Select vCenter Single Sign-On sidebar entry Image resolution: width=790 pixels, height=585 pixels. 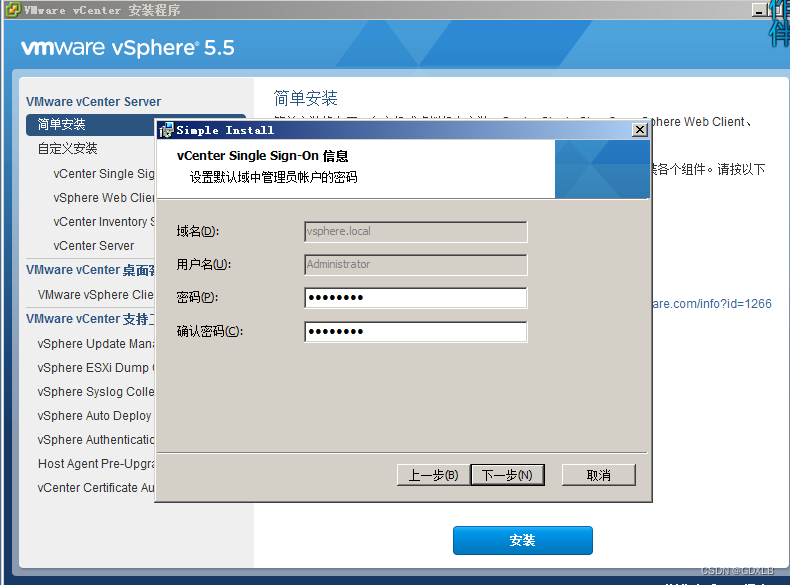[x=104, y=174]
